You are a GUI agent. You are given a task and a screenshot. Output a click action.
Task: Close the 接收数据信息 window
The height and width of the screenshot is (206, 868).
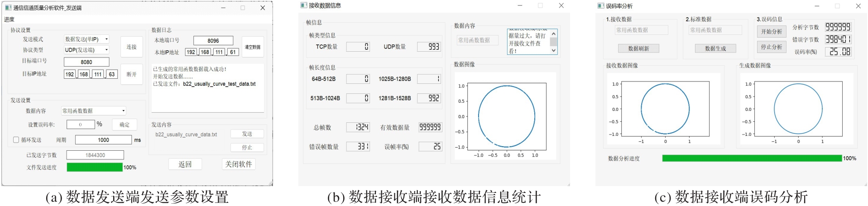[561, 5]
